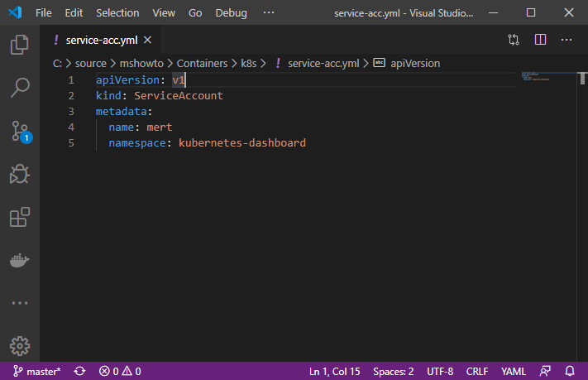Show additional views ellipsis in activity bar
Viewport: 588px width, 380px height.
tap(20, 303)
